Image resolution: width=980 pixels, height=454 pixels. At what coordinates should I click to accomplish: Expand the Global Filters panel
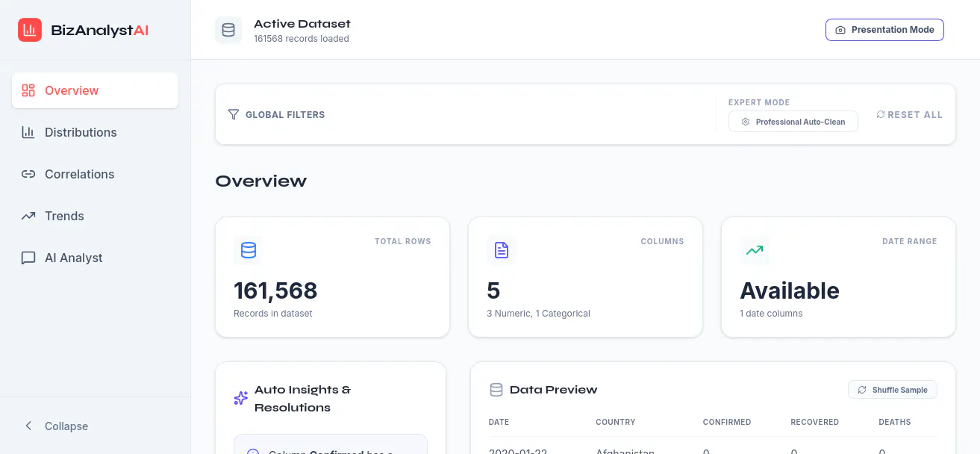pos(276,114)
